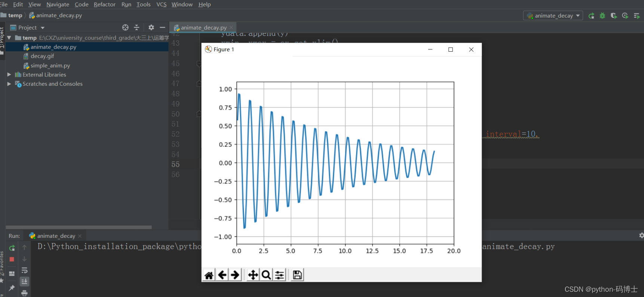Viewport: 644px width, 297px height.
Task: Stop the running process in Run panel
Action: (x=12, y=259)
